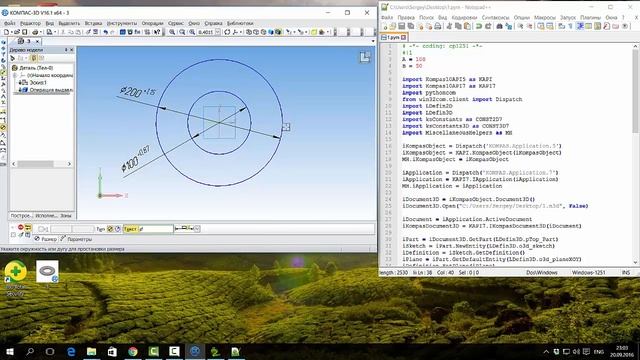Select Деталь root node in model tree
The height and width of the screenshot is (360, 640).
point(33,68)
